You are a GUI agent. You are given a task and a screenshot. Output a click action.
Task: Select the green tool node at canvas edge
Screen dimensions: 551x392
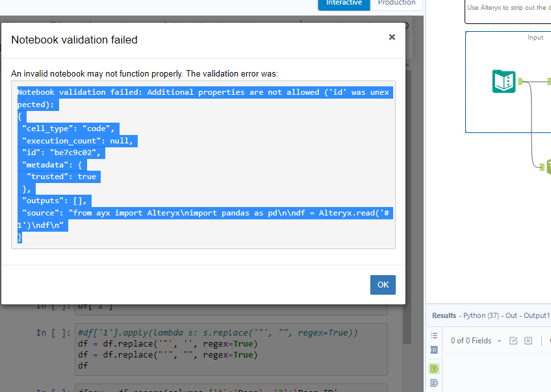548,166
